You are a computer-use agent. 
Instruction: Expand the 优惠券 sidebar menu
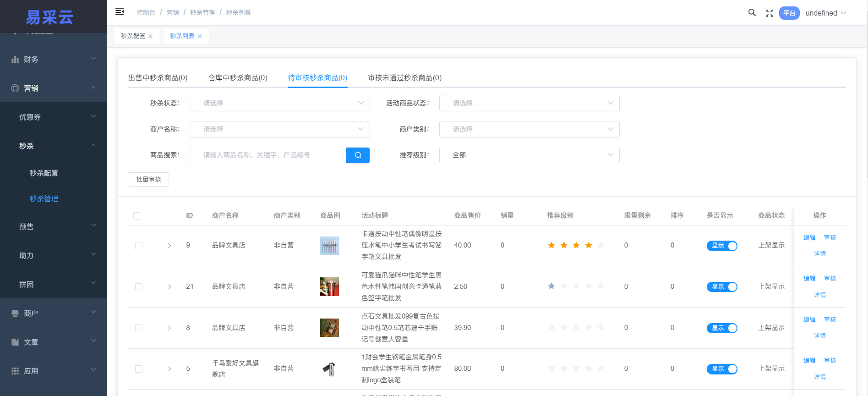pyautogui.click(x=53, y=117)
